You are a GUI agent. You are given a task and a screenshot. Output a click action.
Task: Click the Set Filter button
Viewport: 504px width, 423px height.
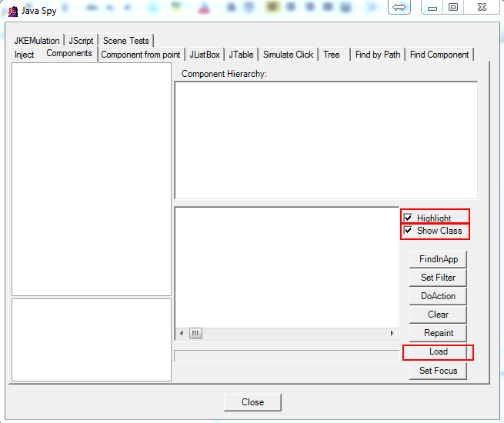[x=438, y=278]
